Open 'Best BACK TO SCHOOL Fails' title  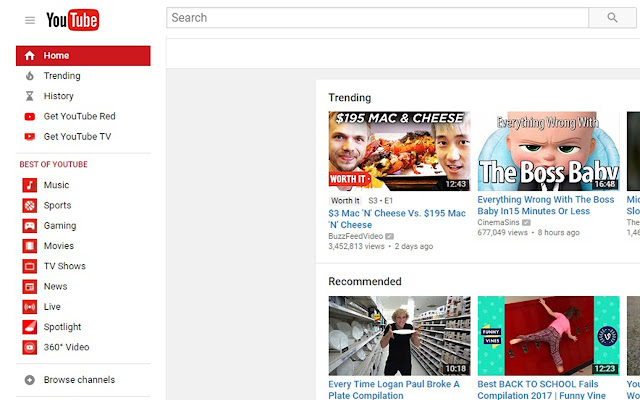click(542, 390)
